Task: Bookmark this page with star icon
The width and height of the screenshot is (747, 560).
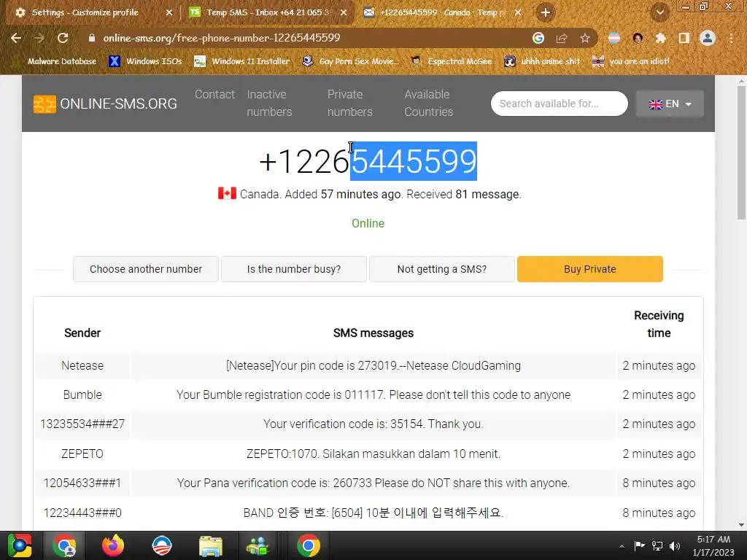Action: coord(584,38)
